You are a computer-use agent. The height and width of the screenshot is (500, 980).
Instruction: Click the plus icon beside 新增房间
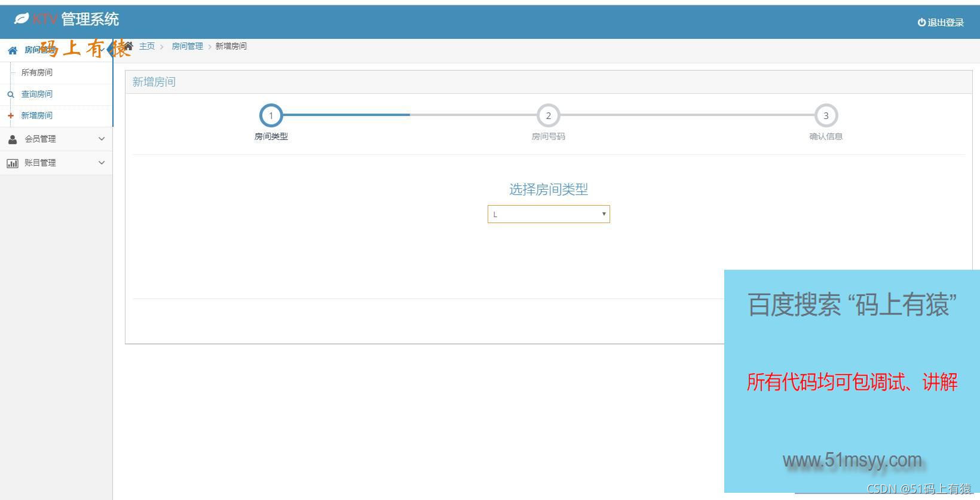coord(10,115)
